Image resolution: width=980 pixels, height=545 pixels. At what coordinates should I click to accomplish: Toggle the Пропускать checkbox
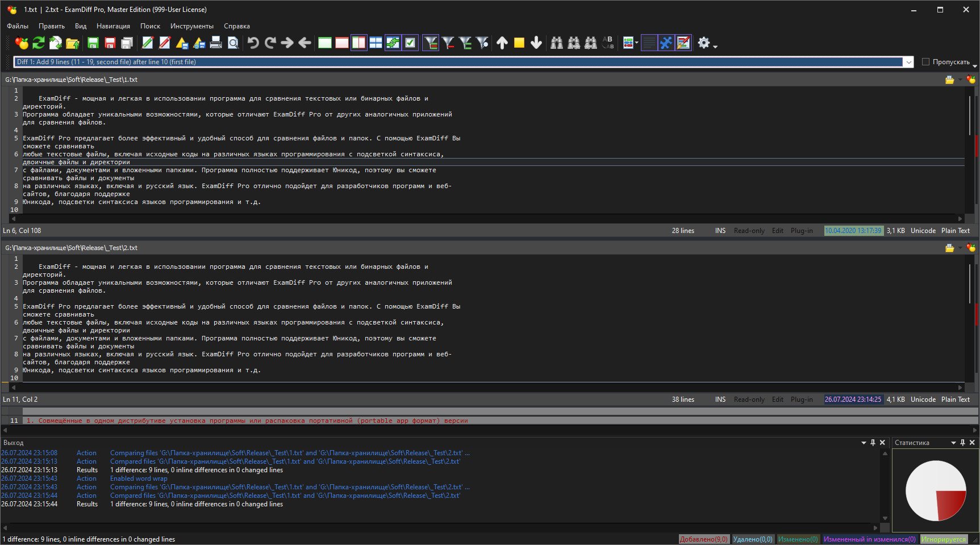(925, 61)
